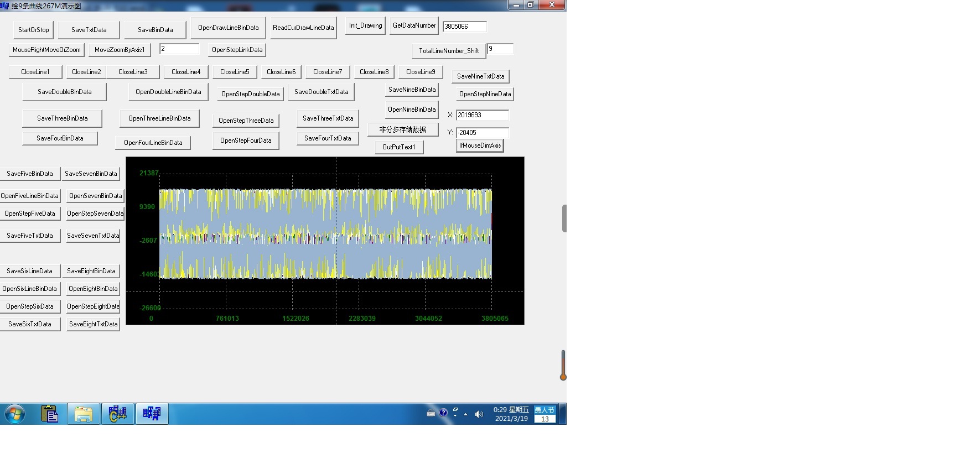The height and width of the screenshot is (474, 980).
Task: Click the CloseLine6 button
Action: [x=282, y=72]
